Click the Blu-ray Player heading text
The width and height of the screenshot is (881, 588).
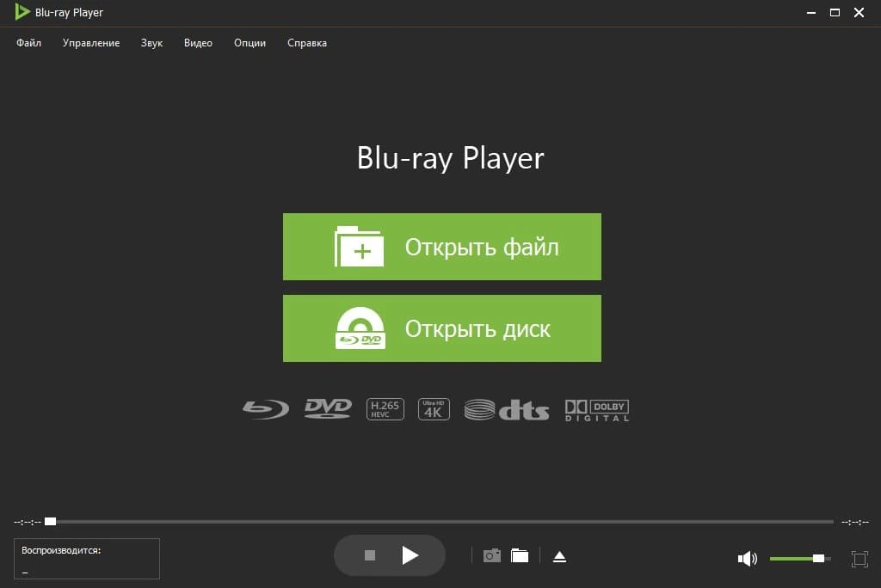[x=451, y=158]
